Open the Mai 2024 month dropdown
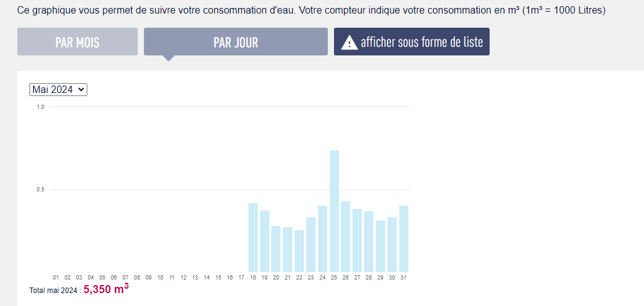Viewport: 644px width, 306px height. tap(58, 89)
